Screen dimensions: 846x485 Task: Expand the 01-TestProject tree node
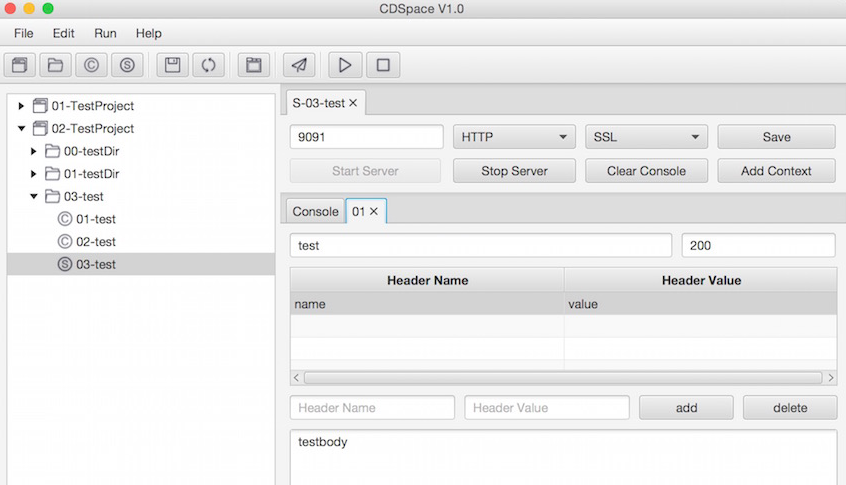(x=21, y=106)
